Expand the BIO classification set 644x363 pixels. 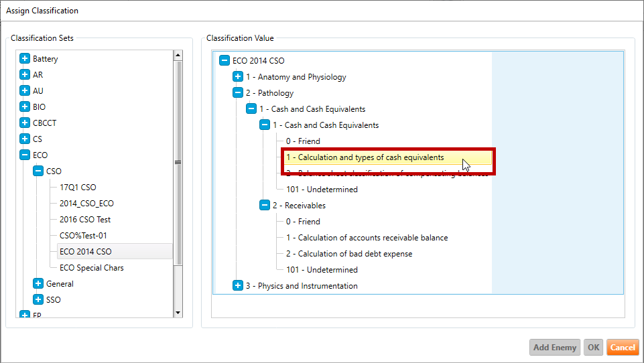pos(25,107)
